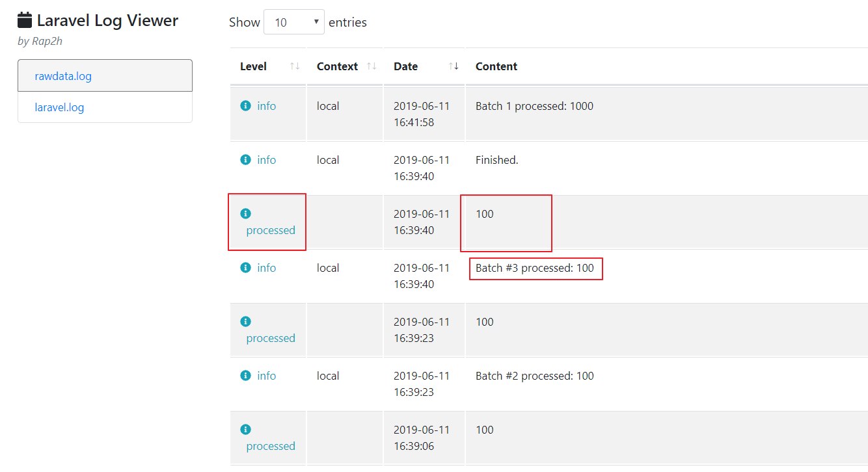Click the info icon on the Batch #2 row

(245, 375)
